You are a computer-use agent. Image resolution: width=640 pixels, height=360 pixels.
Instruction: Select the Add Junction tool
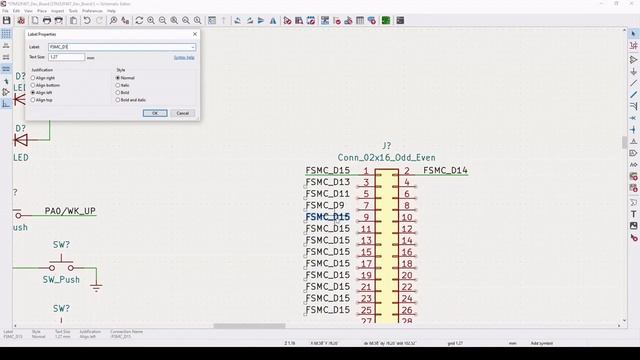[633, 130]
